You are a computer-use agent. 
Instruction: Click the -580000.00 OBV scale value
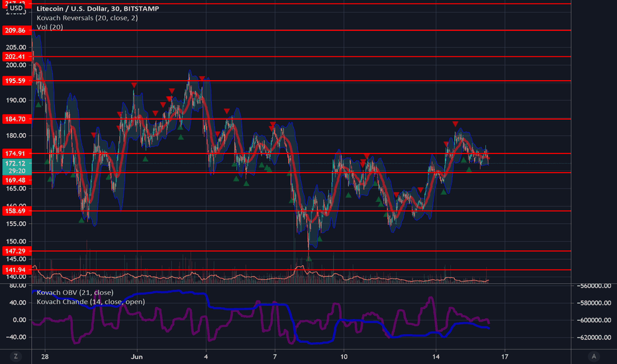click(594, 303)
